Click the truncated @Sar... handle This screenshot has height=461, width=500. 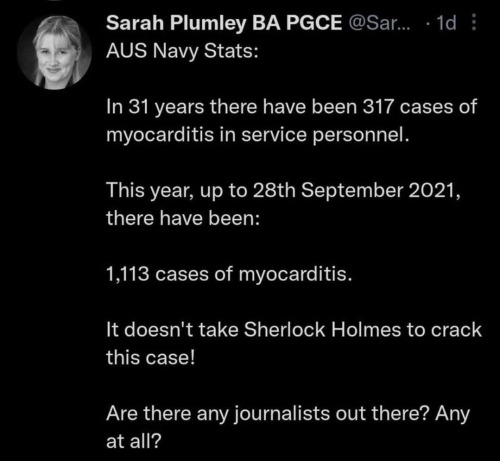pos(380,23)
